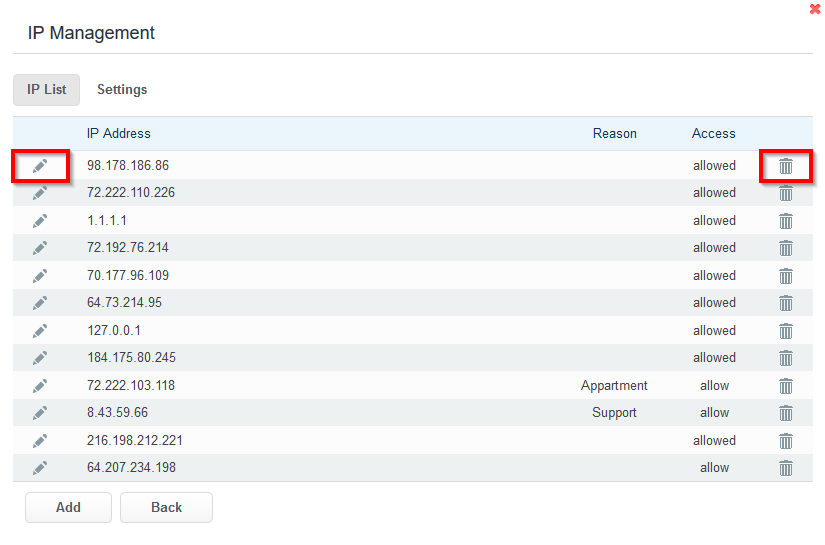Delete entry 184.175.80.245
Screen dimensions: 825x545
pos(786,358)
